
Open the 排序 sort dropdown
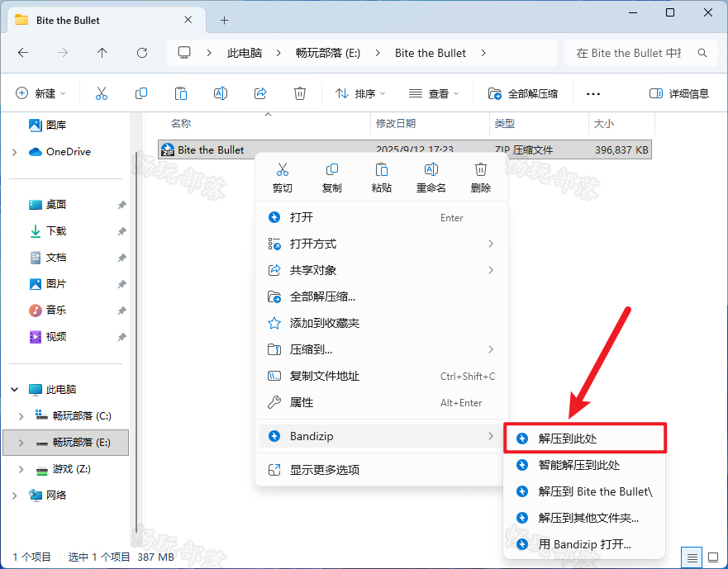pos(361,94)
